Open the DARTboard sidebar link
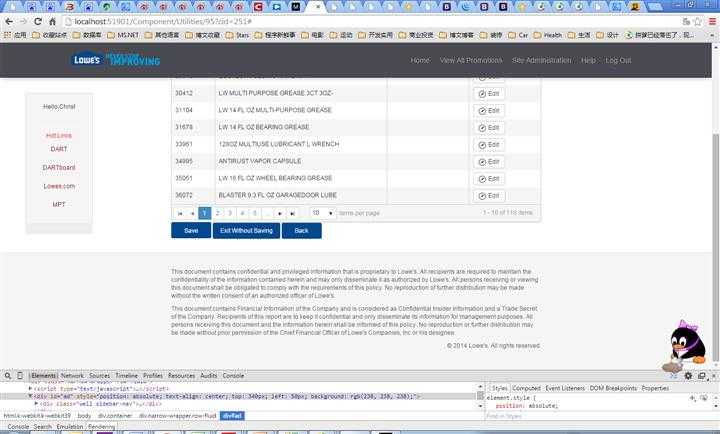Viewport: 720px width, 434px height. click(59, 168)
